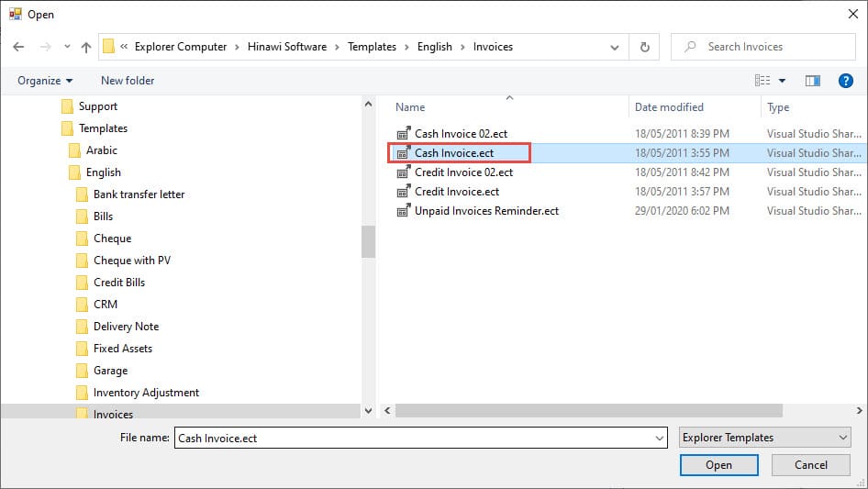Viewport: 868px width, 489px height.
Task: Click the Open button
Action: (x=718, y=465)
